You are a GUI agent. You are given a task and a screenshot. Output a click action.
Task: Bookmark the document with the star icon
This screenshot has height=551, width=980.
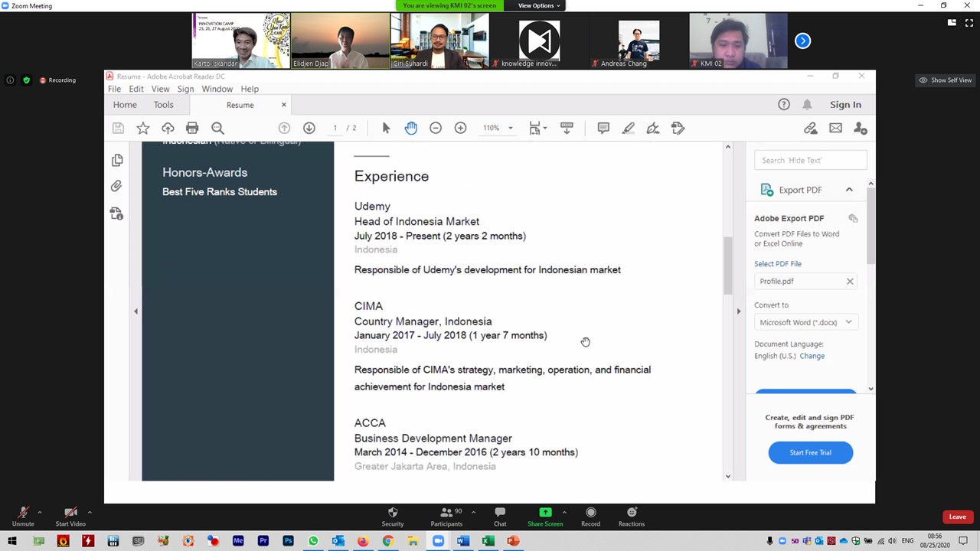[x=143, y=128]
